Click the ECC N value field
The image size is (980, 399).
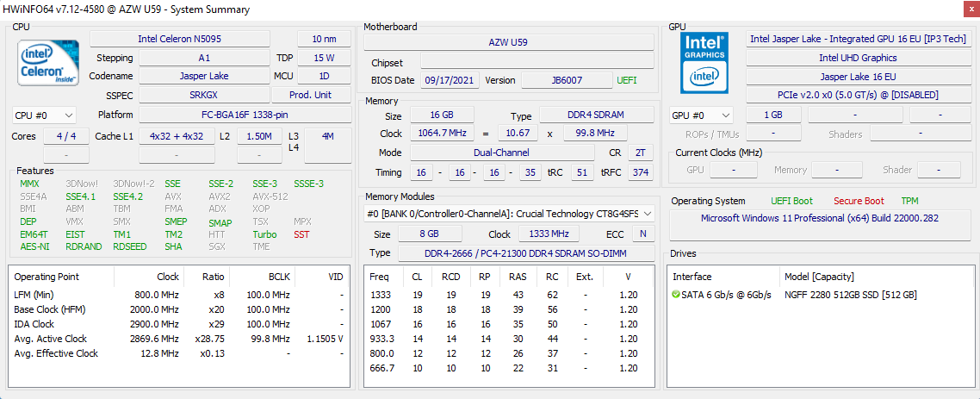coord(642,234)
